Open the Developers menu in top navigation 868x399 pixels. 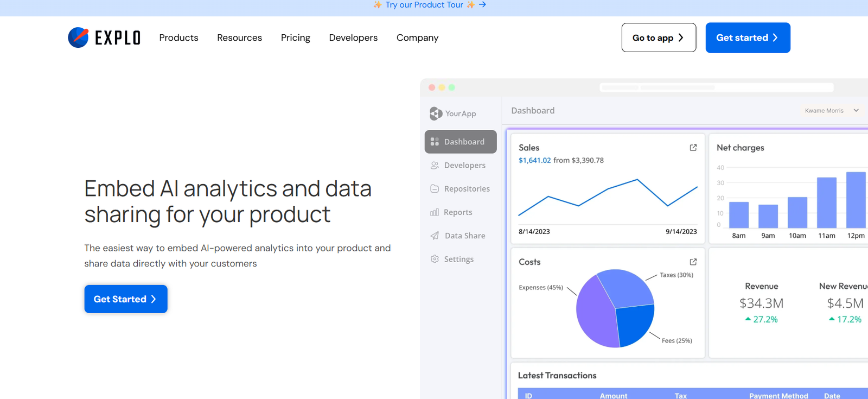click(353, 37)
